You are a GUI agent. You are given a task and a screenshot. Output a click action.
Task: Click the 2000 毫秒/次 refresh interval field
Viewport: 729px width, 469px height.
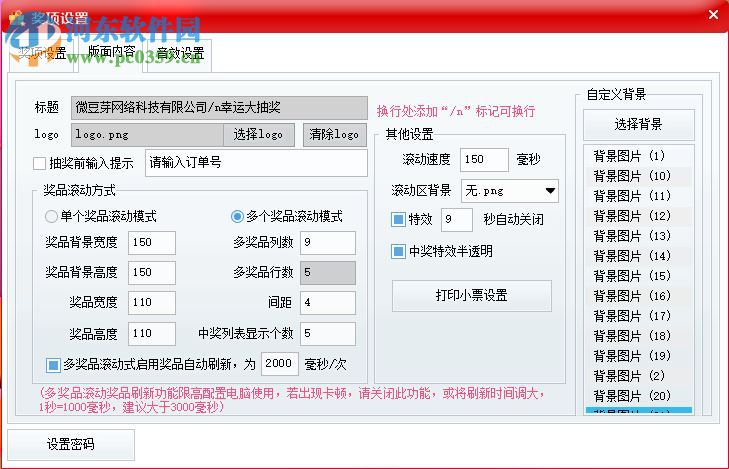tap(280, 363)
